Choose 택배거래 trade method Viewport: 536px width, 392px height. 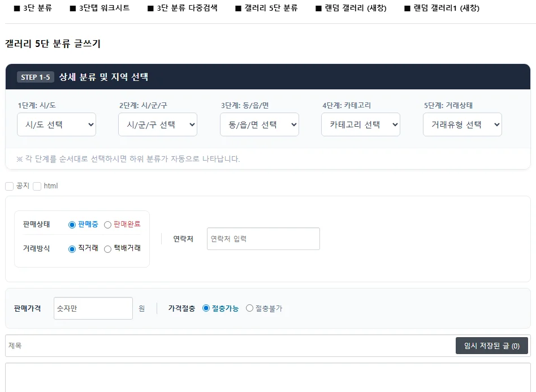(x=107, y=249)
